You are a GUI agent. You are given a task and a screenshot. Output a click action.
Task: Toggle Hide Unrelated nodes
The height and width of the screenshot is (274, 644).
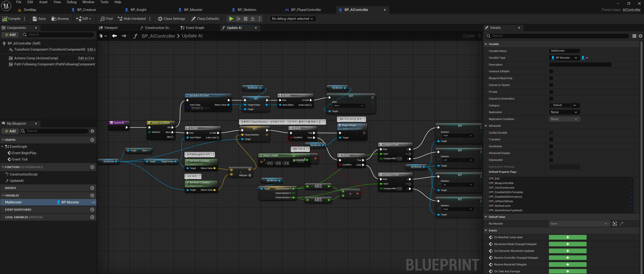[x=132, y=19]
